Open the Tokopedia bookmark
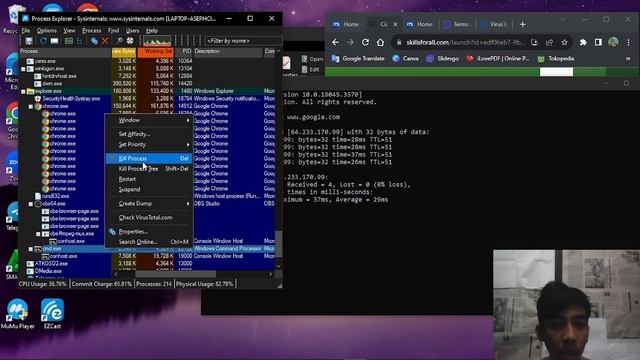 click(556, 59)
